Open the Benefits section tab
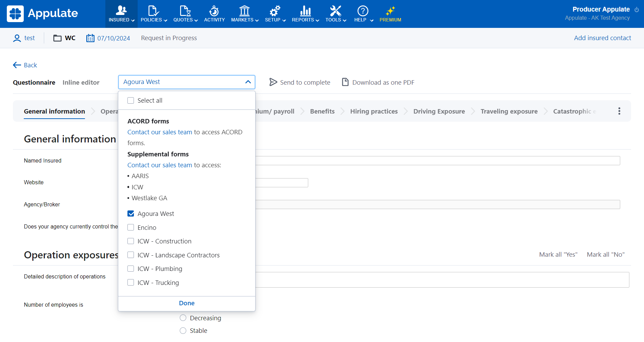 pyautogui.click(x=322, y=111)
